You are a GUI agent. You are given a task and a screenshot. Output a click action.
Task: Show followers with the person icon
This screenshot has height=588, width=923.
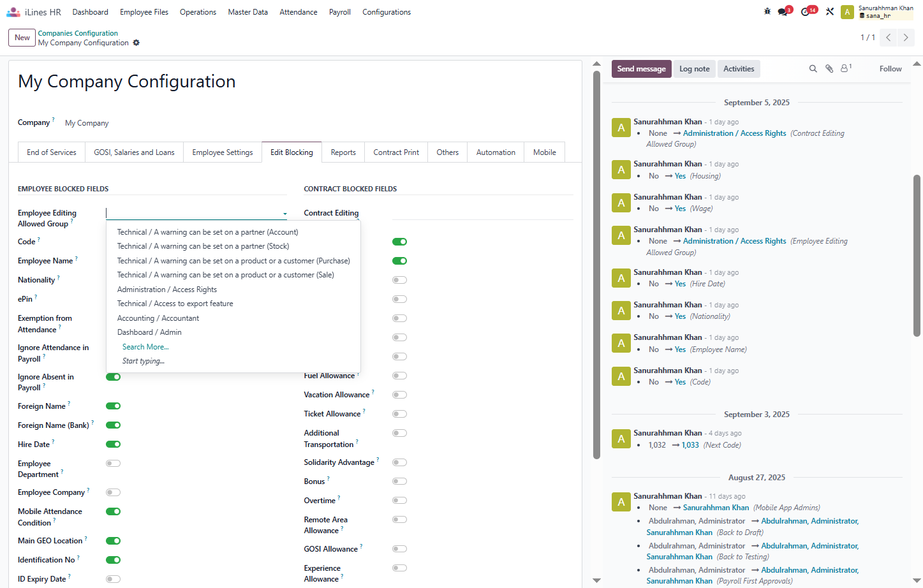846,68
